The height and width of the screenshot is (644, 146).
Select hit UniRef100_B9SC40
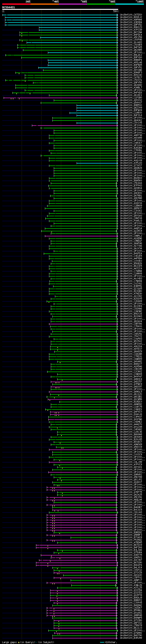click(131, 75)
